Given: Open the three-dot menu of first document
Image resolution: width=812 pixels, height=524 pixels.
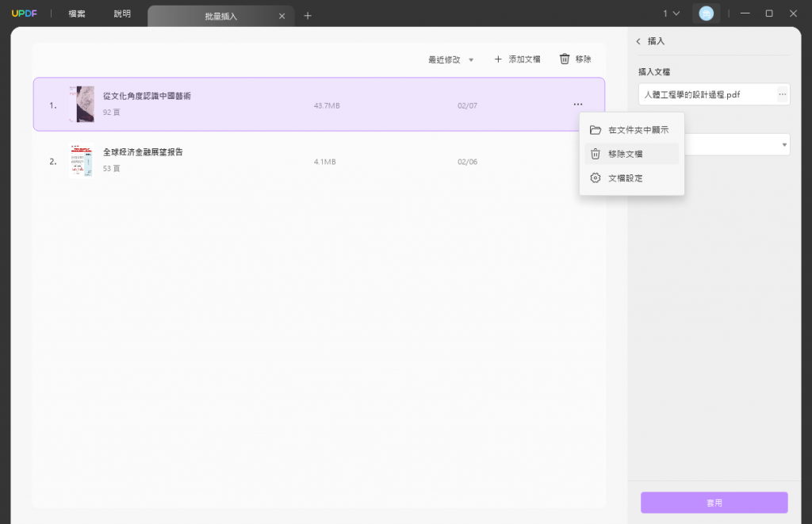Looking at the screenshot, I should (x=578, y=105).
